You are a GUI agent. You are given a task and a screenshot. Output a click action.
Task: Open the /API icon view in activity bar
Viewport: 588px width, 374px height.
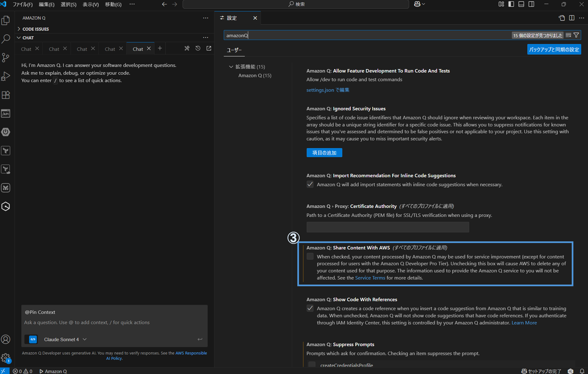[6, 113]
